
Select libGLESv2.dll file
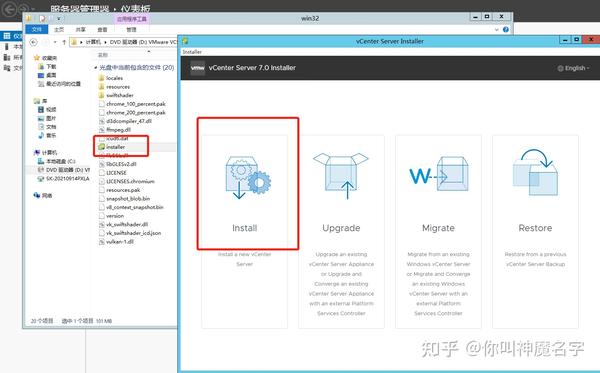click(117, 164)
